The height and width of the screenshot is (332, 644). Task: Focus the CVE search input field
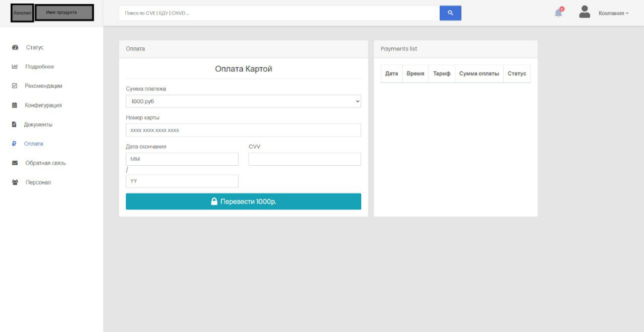coord(280,13)
